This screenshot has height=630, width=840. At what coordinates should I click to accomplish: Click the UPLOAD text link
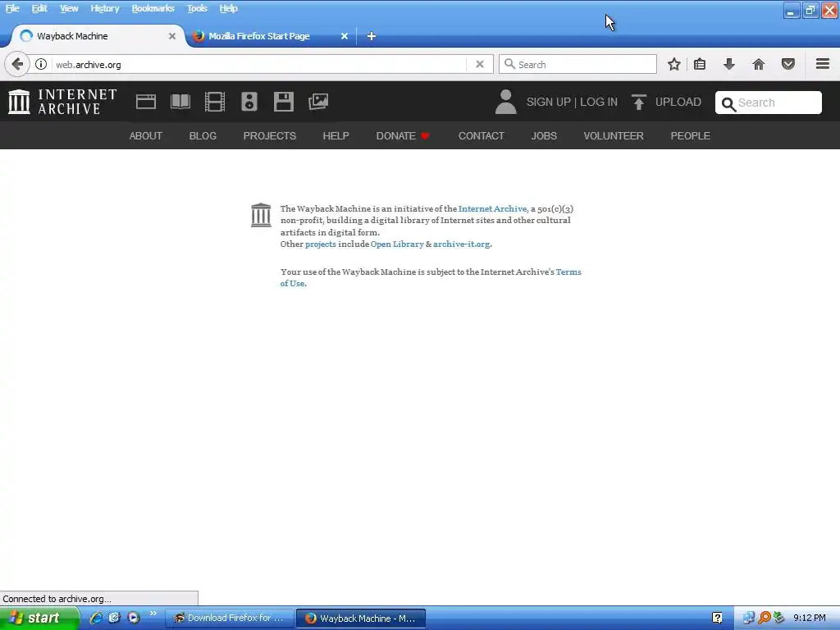point(678,102)
